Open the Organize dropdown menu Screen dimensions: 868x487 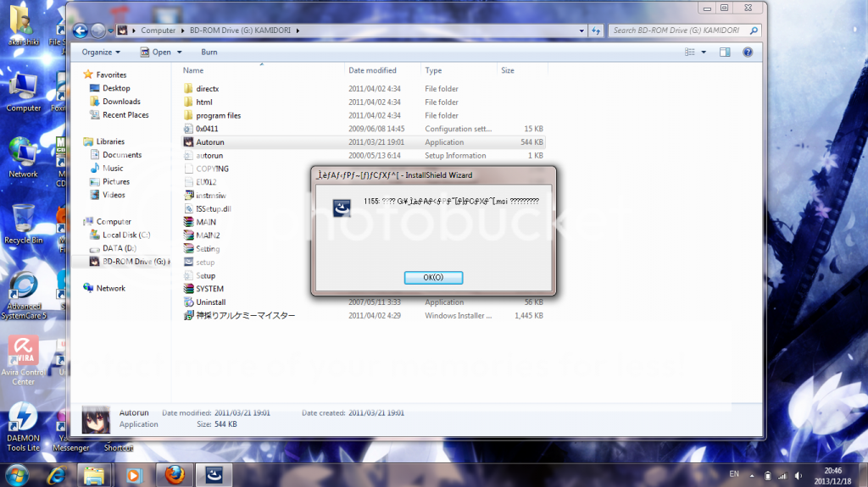click(x=101, y=52)
